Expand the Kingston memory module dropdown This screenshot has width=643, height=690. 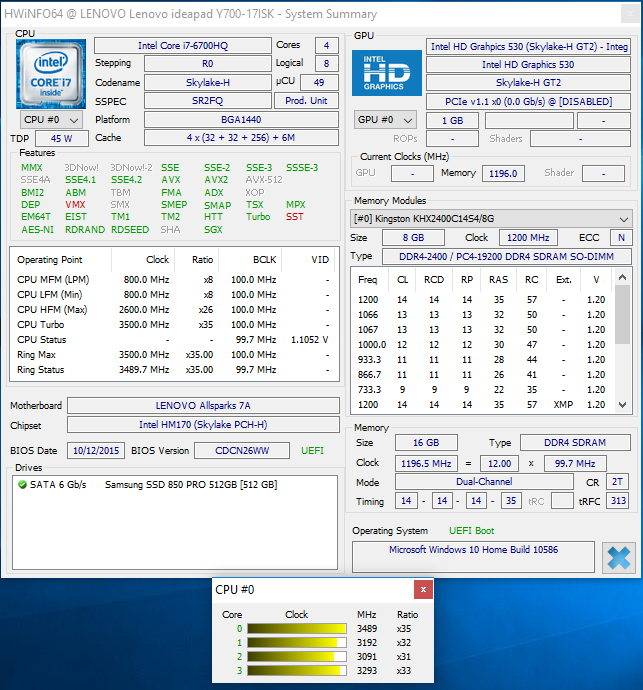click(x=492, y=219)
